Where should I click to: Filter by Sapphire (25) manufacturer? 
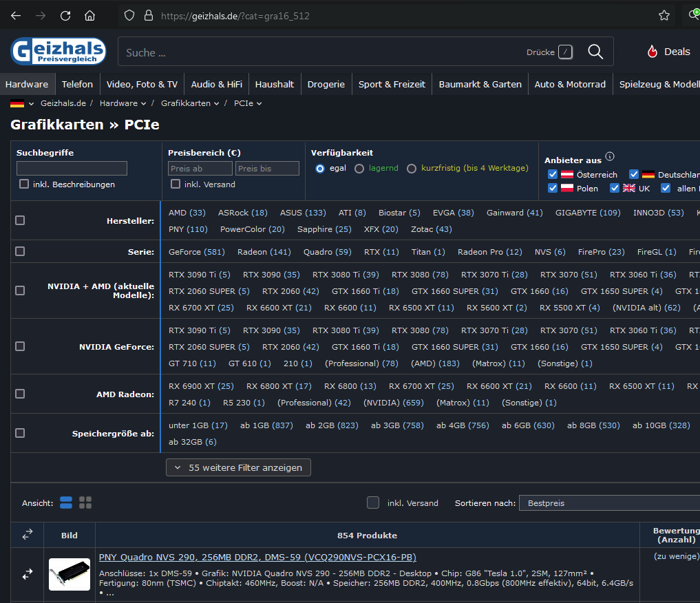[x=324, y=229]
